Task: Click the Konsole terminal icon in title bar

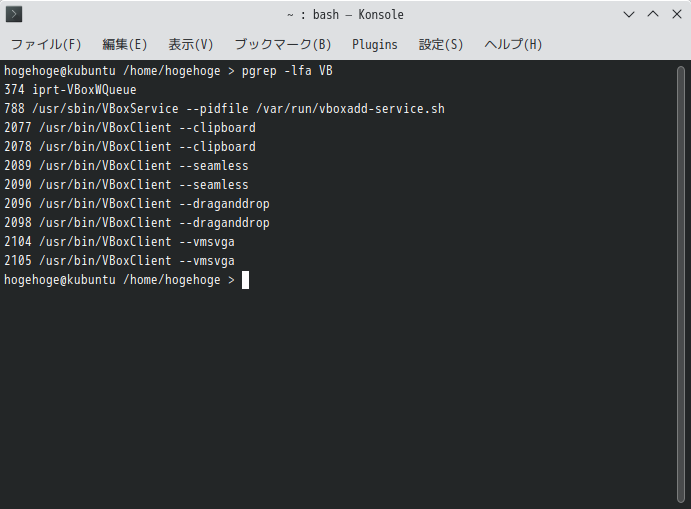Action: pos(14,15)
